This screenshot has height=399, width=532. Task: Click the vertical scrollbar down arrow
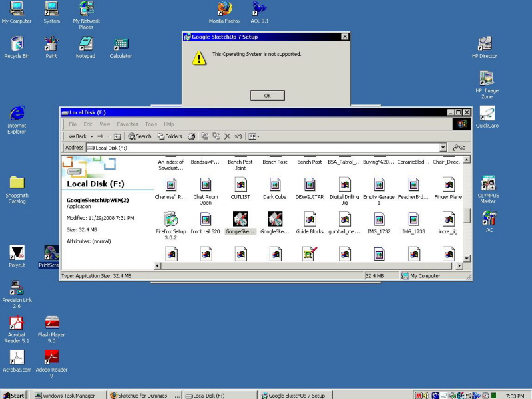point(467,258)
